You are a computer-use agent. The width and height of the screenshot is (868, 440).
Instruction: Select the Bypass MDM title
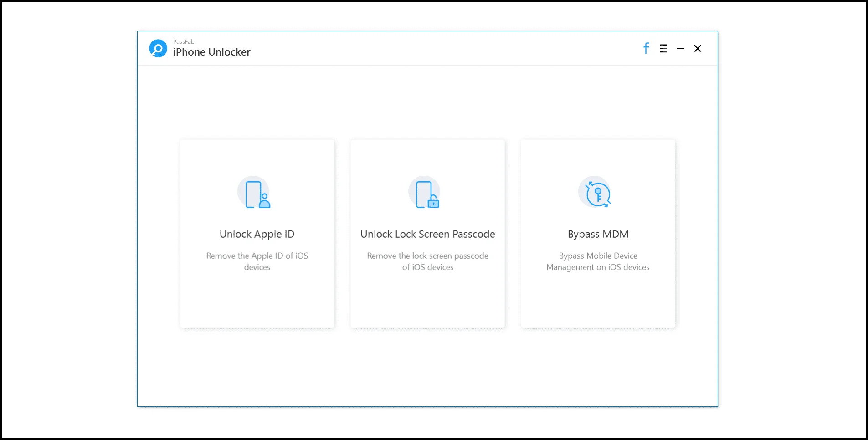click(598, 234)
